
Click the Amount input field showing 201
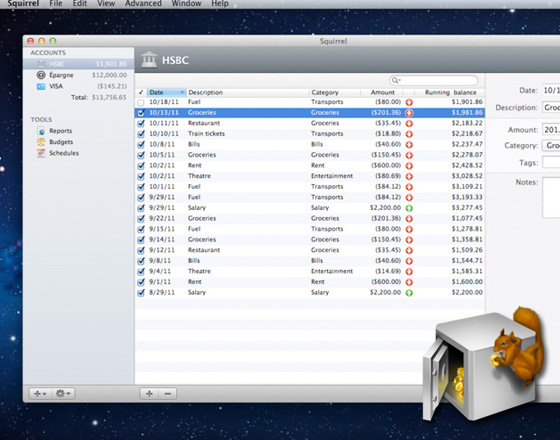coord(551,130)
